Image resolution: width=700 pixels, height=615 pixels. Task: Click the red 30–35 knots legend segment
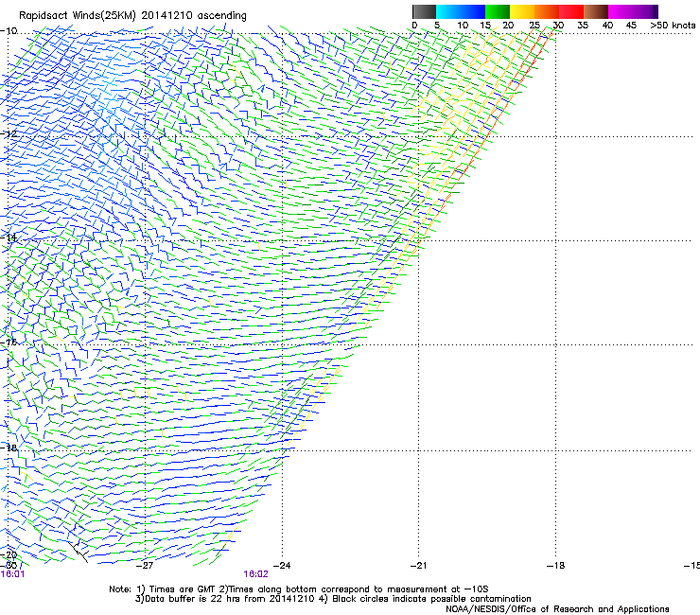(571, 11)
